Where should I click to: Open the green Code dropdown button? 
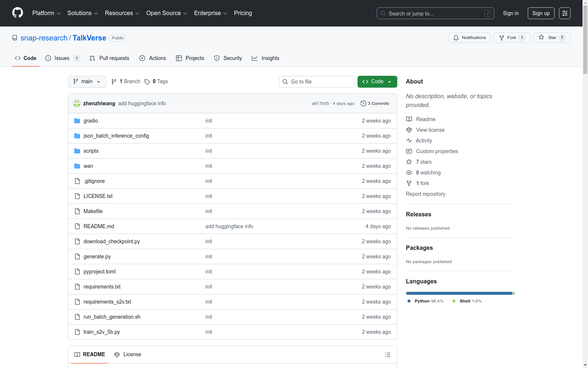coord(377,82)
